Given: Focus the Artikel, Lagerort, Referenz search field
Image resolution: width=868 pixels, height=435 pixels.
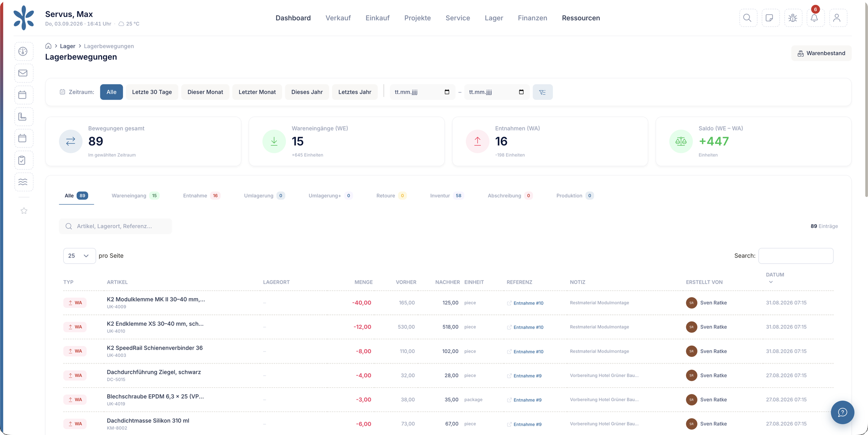Looking at the screenshot, I should coord(115,226).
